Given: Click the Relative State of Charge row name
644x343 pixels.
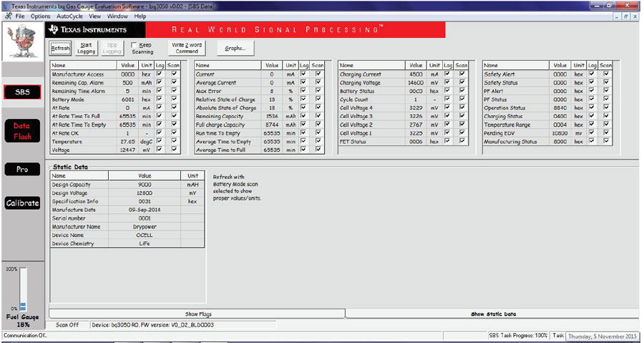Looking at the screenshot, I should coord(225,100).
